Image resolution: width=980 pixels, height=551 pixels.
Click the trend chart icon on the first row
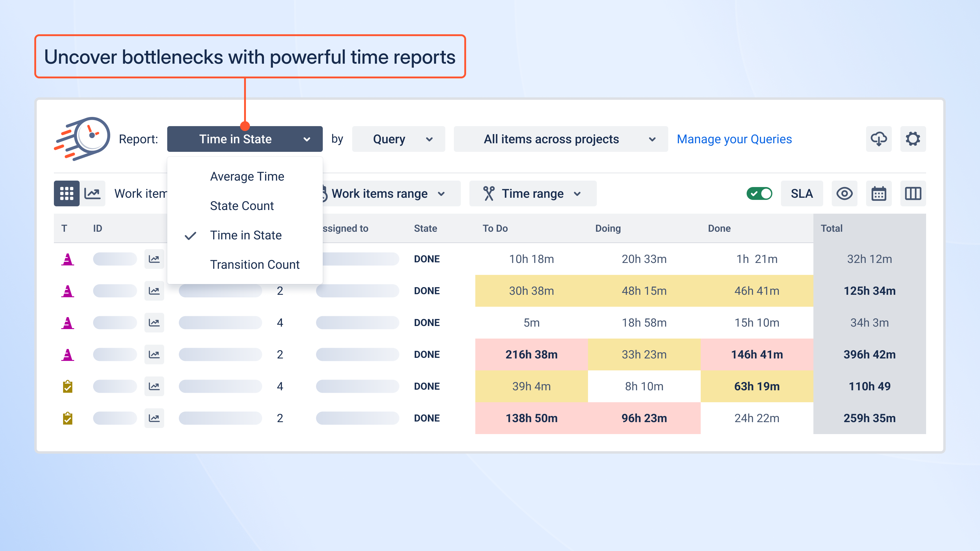pyautogui.click(x=154, y=259)
